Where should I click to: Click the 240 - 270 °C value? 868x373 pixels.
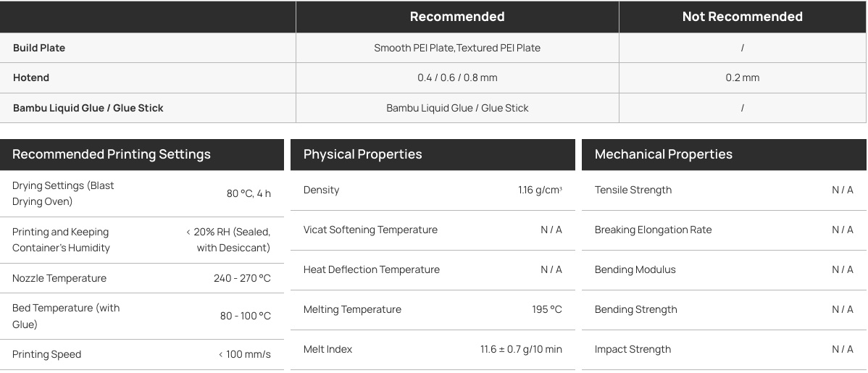coord(242,278)
